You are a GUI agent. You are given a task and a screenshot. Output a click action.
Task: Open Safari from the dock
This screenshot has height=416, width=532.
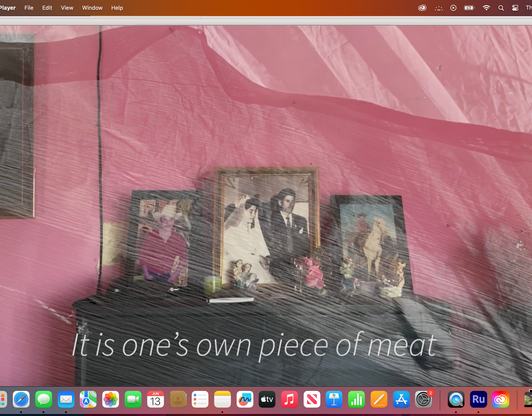21,399
